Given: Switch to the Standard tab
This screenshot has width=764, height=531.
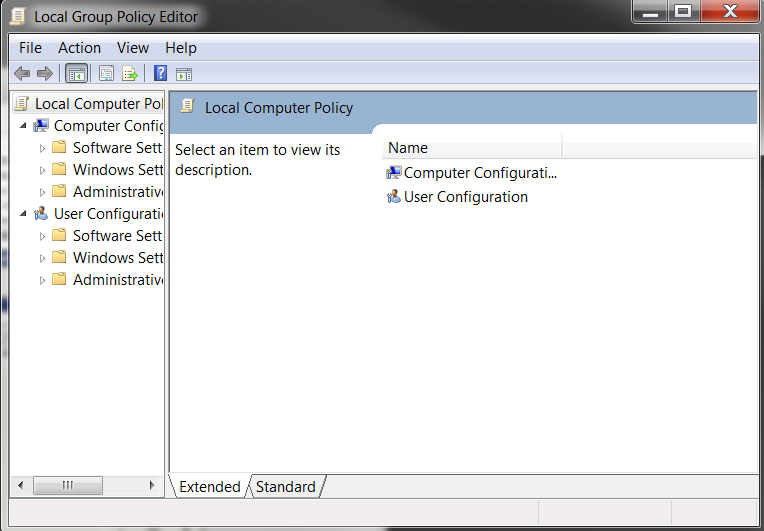Looking at the screenshot, I should (285, 487).
